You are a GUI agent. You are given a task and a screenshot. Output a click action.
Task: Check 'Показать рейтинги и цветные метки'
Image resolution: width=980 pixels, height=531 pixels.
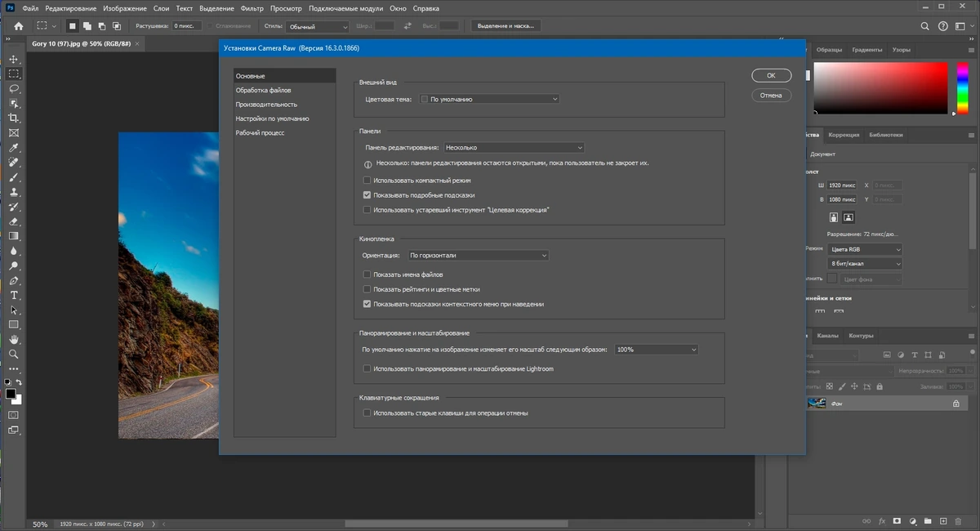367,289
